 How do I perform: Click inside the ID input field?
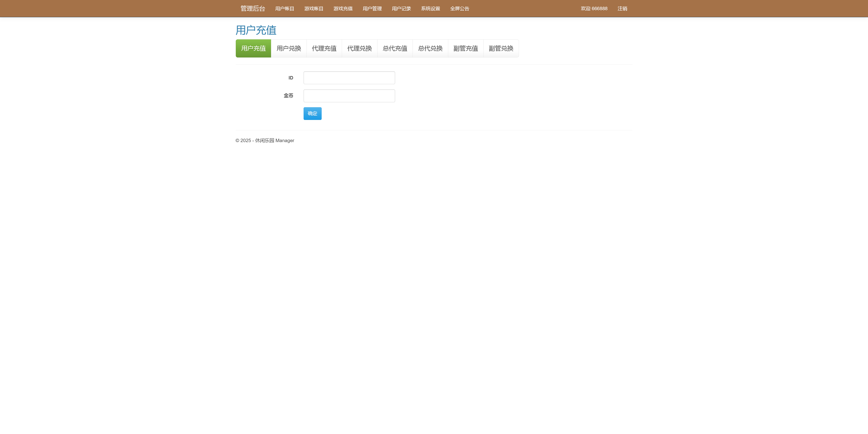(349, 78)
